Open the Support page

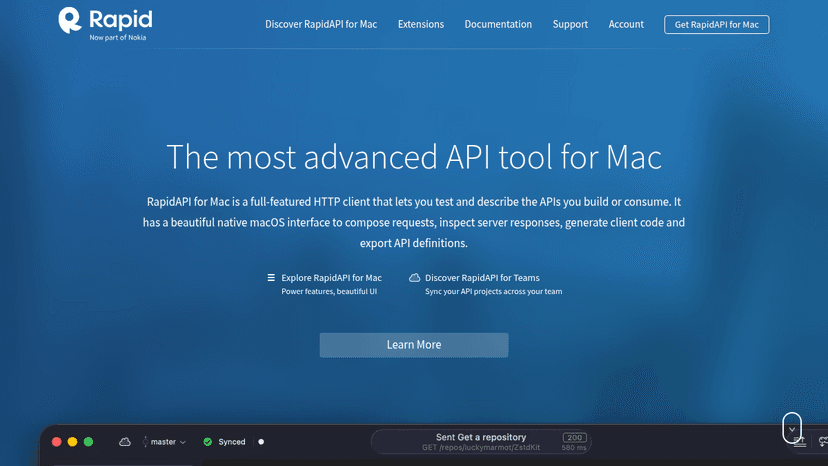coord(570,24)
